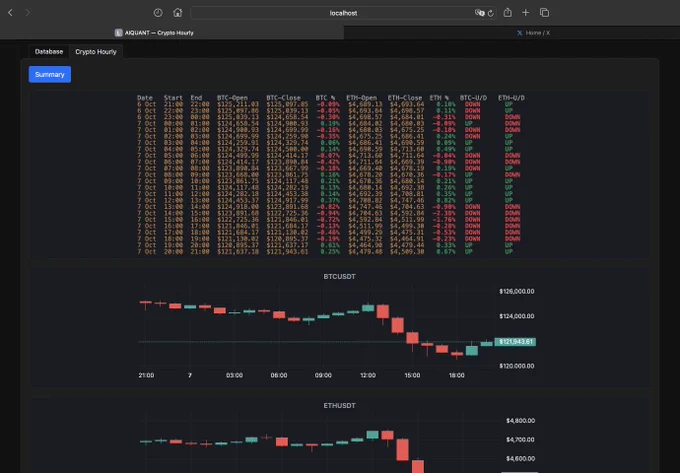Click the 0.67% ETH value in last row

click(445, 252)
